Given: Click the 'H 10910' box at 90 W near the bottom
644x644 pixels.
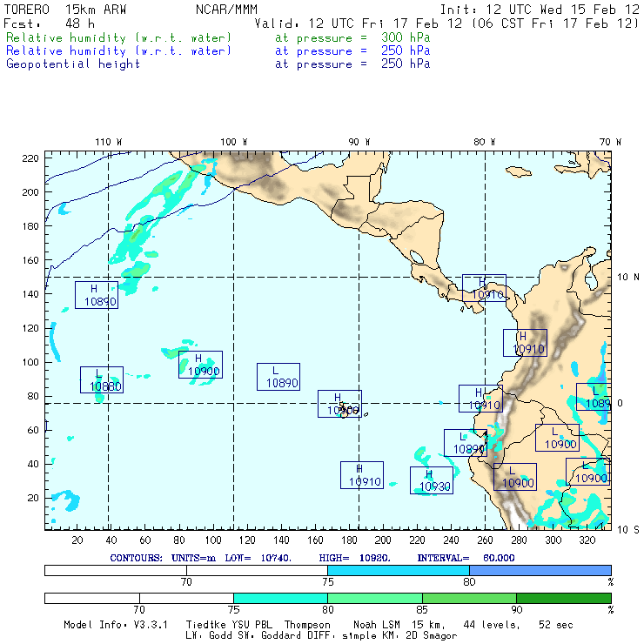Looking at the screenshot, I should (x=362, y=475).
